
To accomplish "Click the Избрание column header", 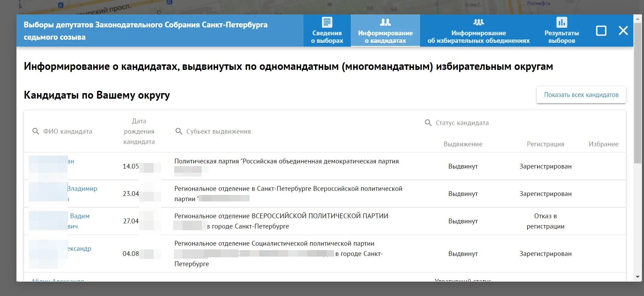I will (x=603, y=144).
